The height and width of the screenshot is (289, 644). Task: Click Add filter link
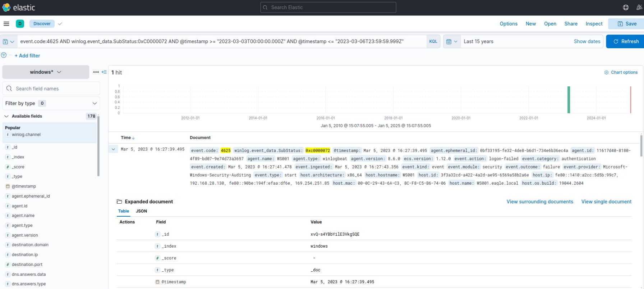pos(27,55)
